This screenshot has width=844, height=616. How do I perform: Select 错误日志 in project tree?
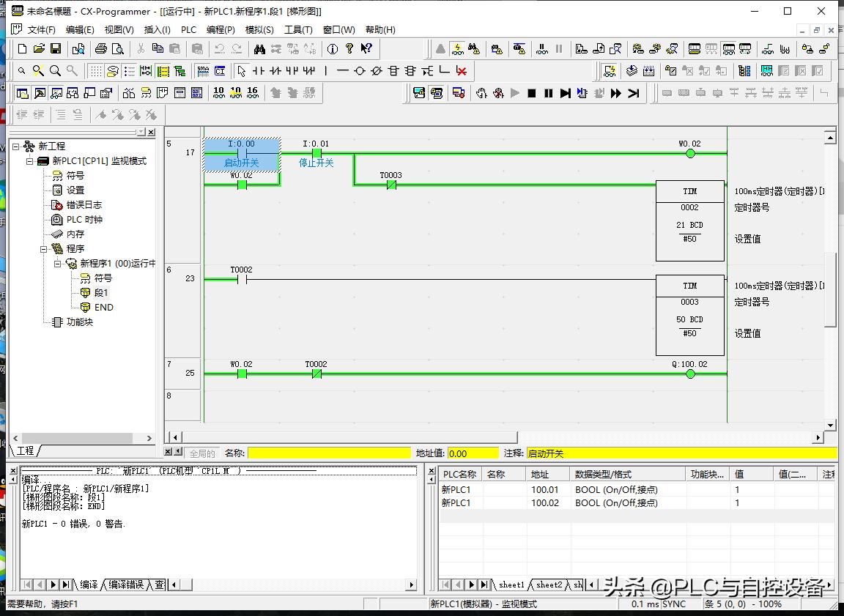[84, 205]
